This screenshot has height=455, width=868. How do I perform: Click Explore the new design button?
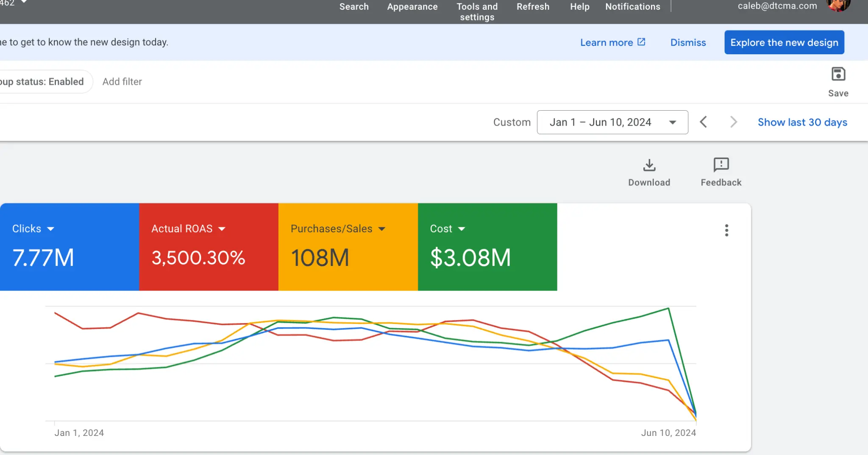(784, 42)
